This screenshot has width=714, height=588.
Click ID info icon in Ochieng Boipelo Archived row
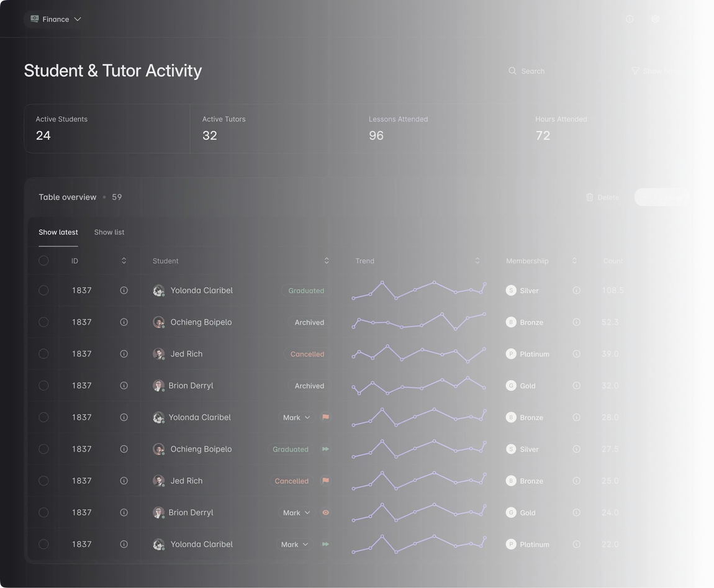coord(124,322)
